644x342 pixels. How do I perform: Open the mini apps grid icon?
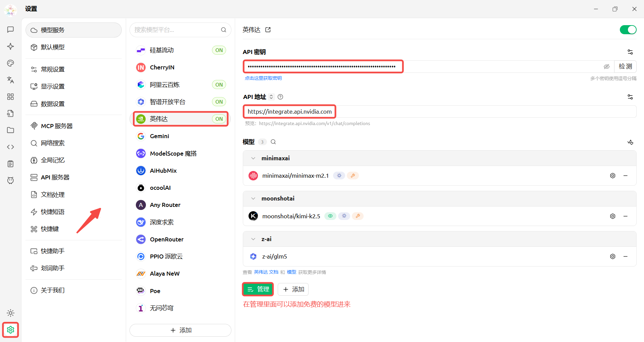click(10, 97)
